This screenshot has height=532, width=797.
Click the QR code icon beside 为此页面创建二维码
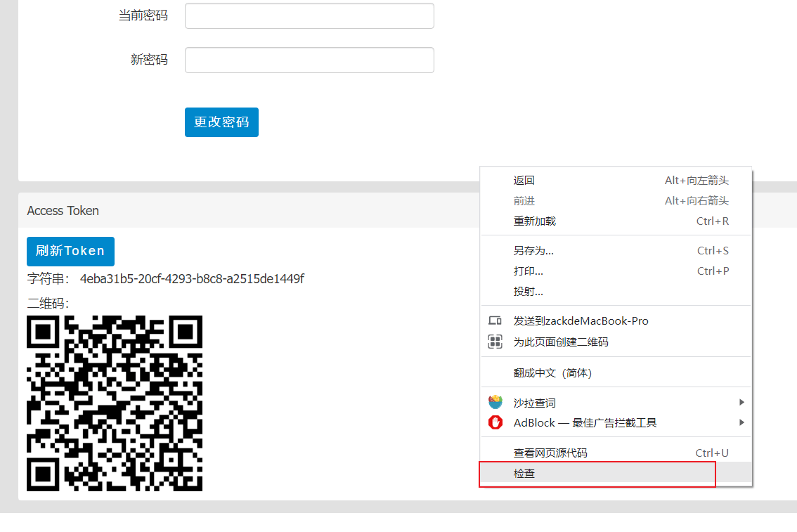[x=495, y=342]
